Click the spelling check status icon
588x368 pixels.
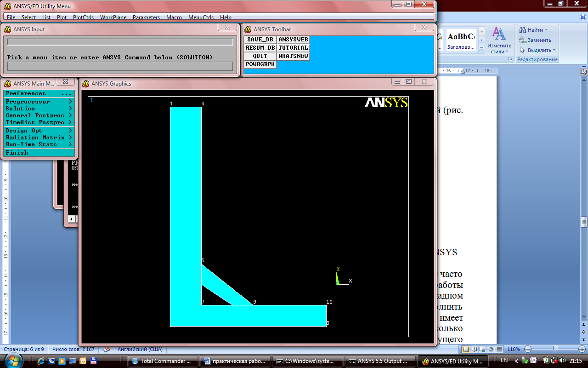click(106, 349)
